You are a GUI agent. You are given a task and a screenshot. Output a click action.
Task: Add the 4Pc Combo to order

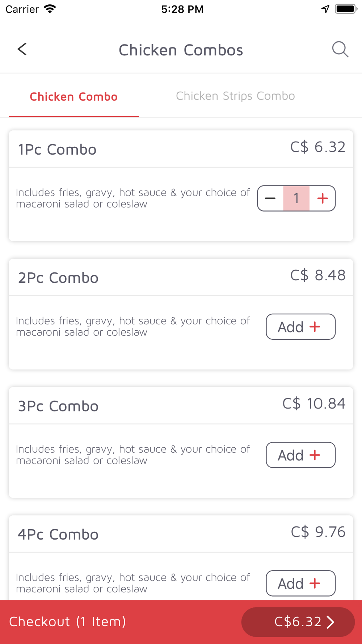click(300, 583)
